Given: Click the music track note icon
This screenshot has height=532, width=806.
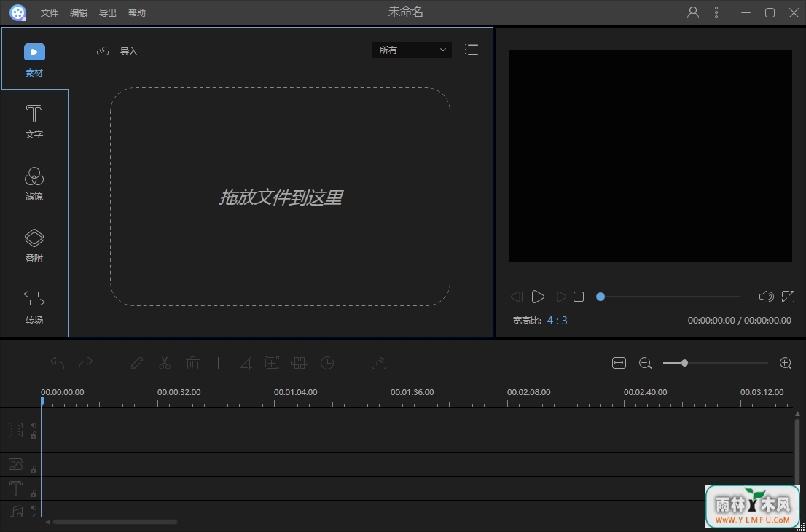Looking at the screenshot, I should pyautogui.click(x=16, y=511).
